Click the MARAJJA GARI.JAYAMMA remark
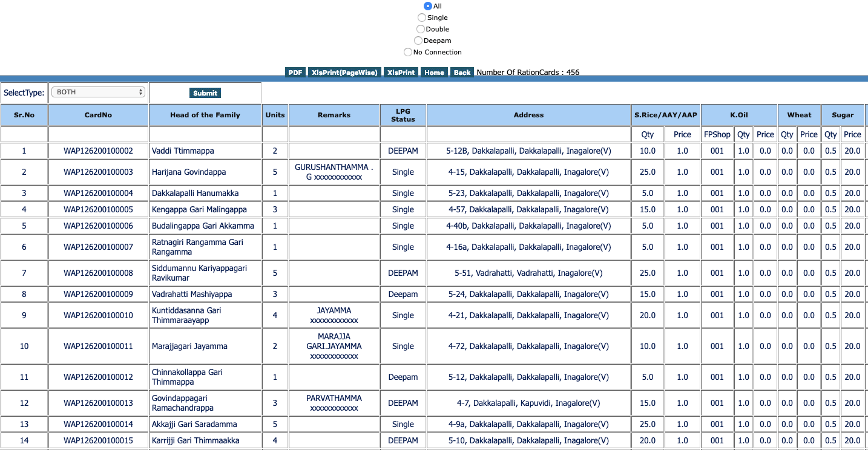 click(x=334, y=346)
